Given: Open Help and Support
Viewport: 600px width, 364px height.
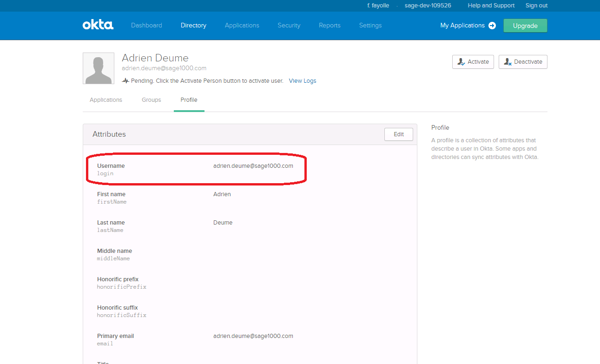Looking at the screenshot, I should tap(491, 6).
